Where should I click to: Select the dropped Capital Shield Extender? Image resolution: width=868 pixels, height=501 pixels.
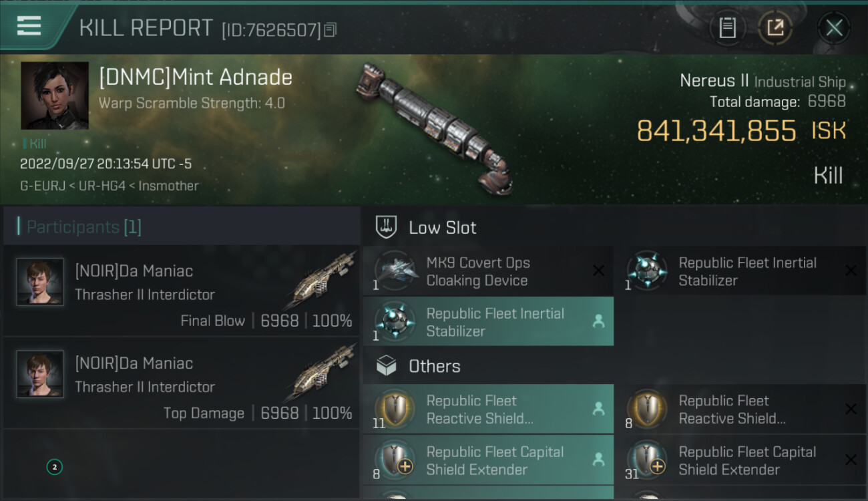tap(487, 460)
